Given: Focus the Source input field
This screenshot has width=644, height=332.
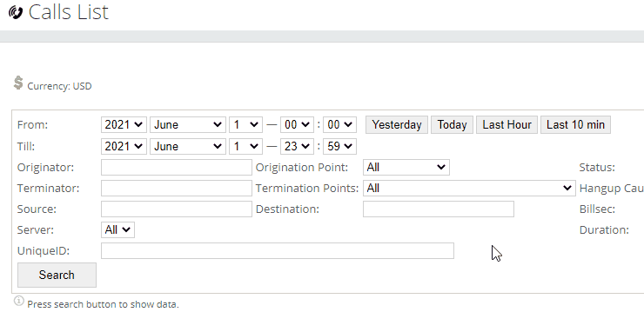Looking at the screenshot, I should pos(176,209).
